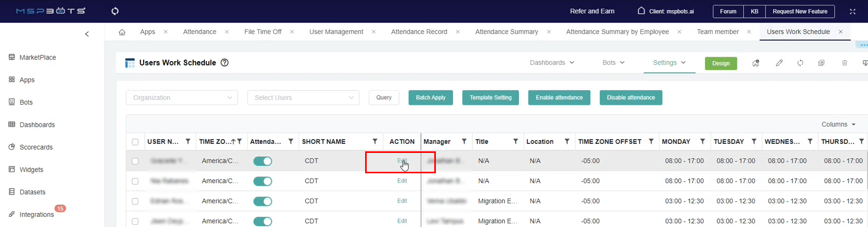Open the Columns dropdown

(x=838, y=125)
